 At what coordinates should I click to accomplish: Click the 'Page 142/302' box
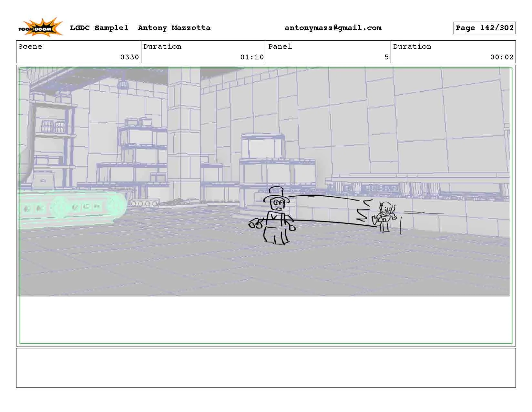(485, 28)
